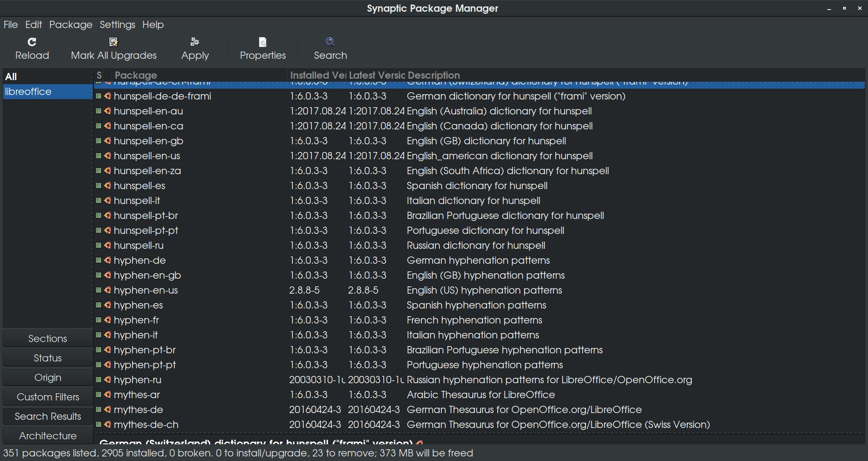Click installed version 2.8.8-5 of hyphen-en-us
This screenshot has width=868, height=461.
tap(304, 290)
